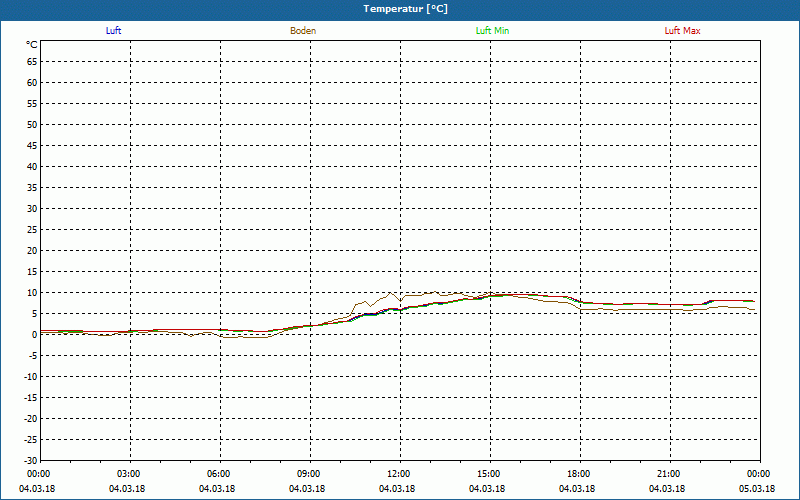This screenshot has width=800, height=500.
Task: Click the 10 y-axis label
Action: [32, 293]
